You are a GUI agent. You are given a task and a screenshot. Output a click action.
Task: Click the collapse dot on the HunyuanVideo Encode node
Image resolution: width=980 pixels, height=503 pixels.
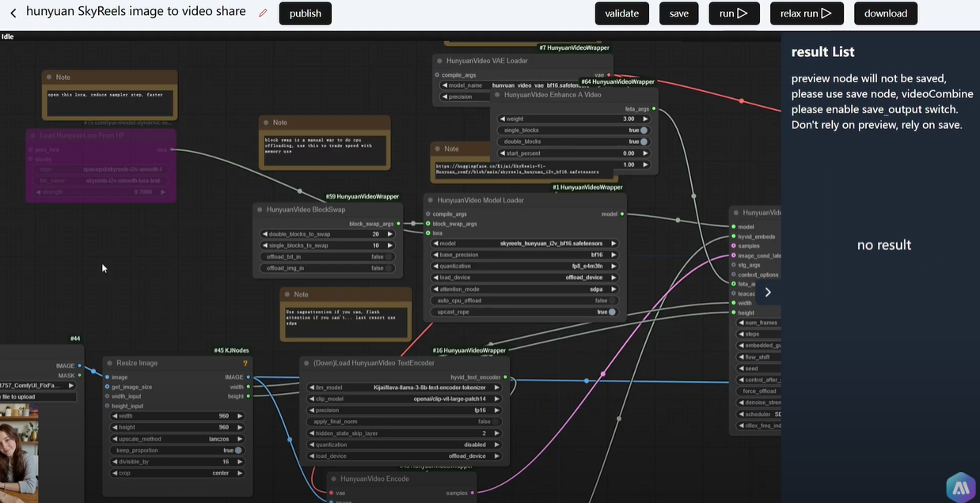334,478
